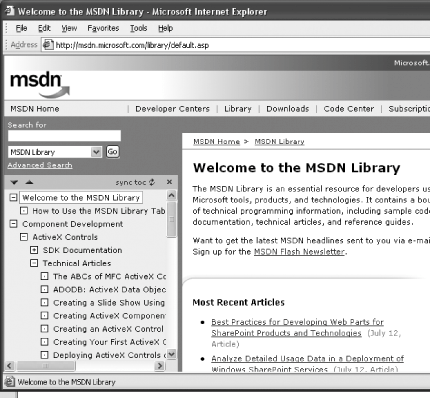Click the tree horizontal scroll right arrow

[160, 366]
